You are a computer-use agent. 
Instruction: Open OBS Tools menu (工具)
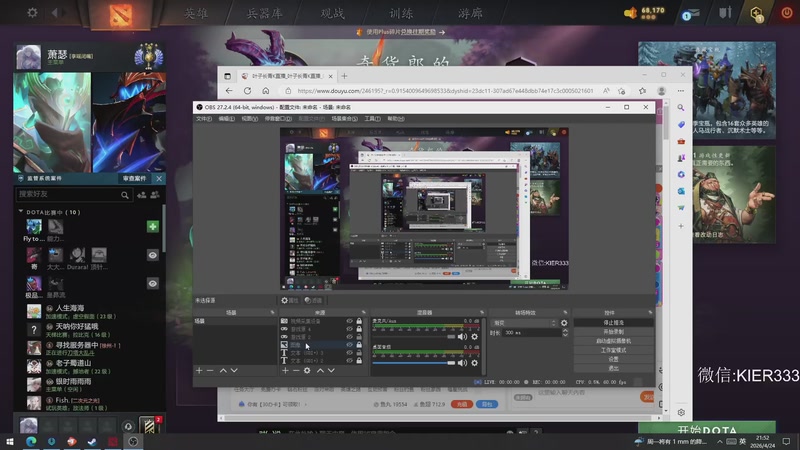click(x=372, y=119)
